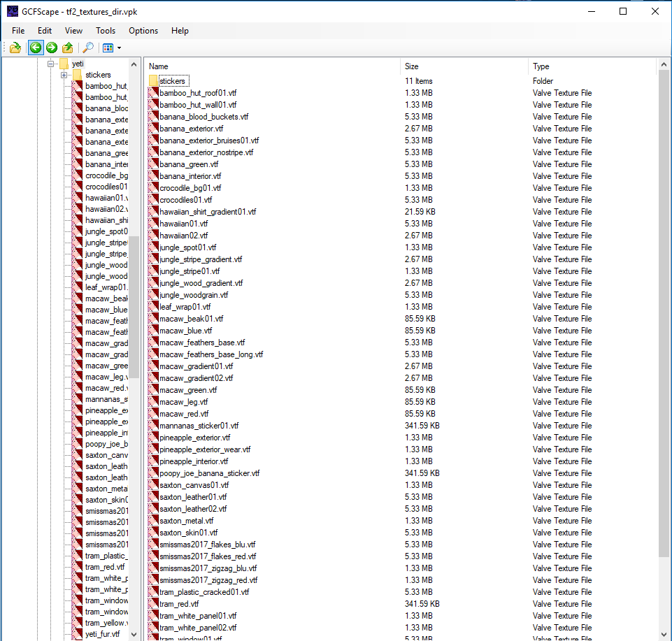The width and height of the screenshot is (672, 641).
Task: Click the file list vertical scrollbar thumb
Action: point(664,314)
